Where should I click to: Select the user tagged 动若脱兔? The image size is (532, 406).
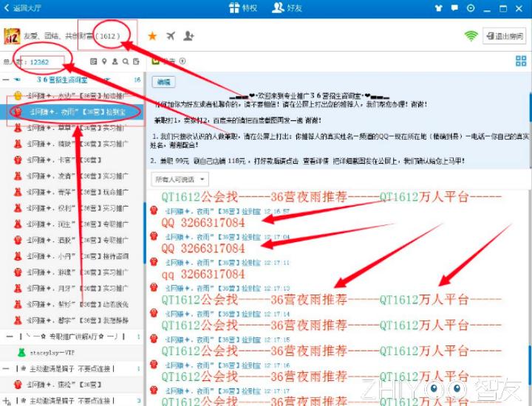point(72,304)
